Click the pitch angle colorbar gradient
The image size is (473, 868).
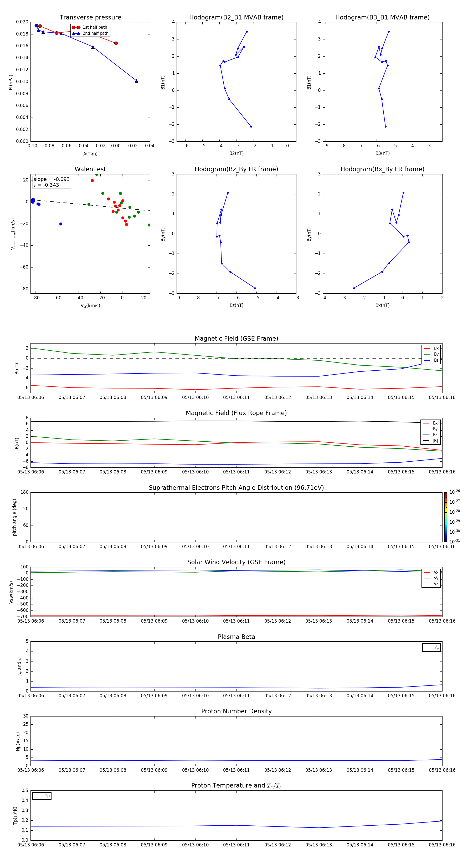click(x=446, y=517)
